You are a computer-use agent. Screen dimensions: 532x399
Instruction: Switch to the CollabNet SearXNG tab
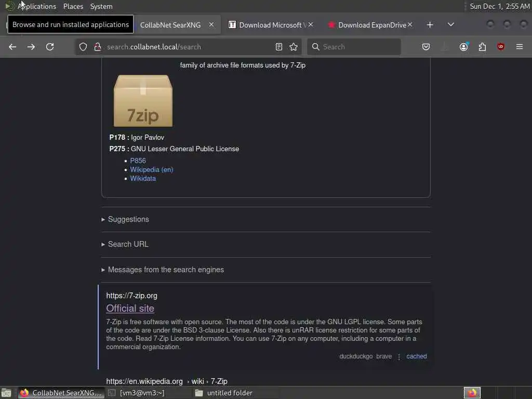[170, 25]
